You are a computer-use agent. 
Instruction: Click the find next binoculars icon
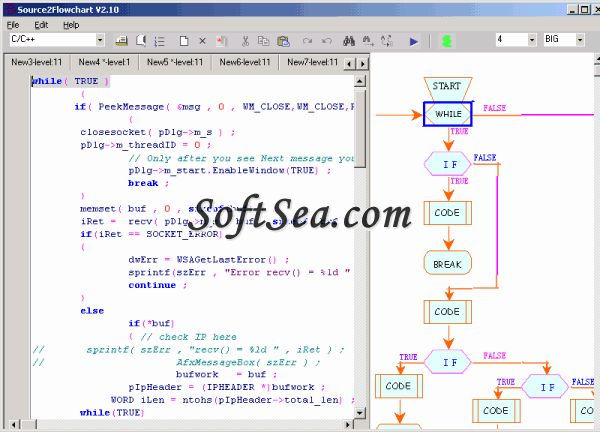[368, 41]
